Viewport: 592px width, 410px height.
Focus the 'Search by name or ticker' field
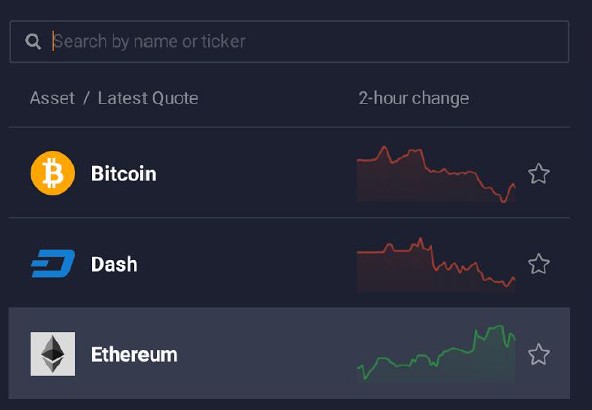pos(289,42)
